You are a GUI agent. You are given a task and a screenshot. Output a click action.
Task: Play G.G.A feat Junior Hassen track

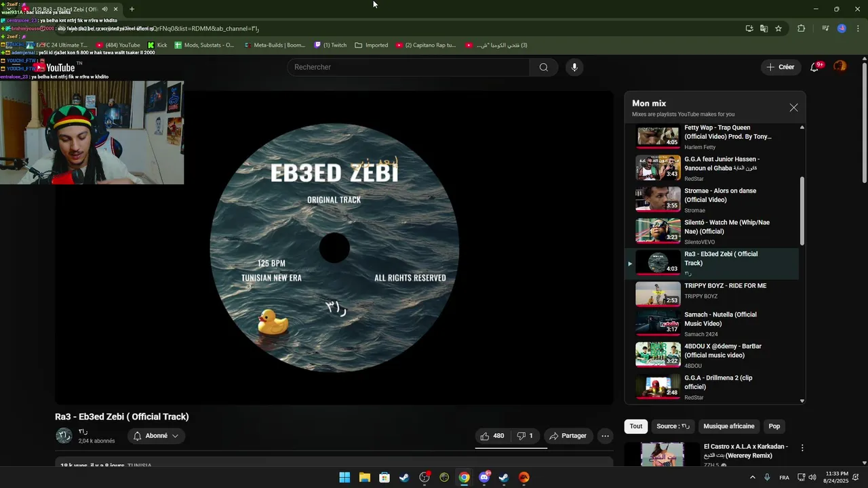pos(711,168)
